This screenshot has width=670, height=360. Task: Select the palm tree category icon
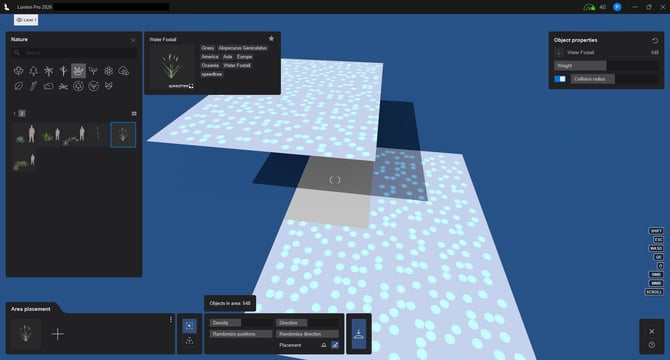(48, 71)
